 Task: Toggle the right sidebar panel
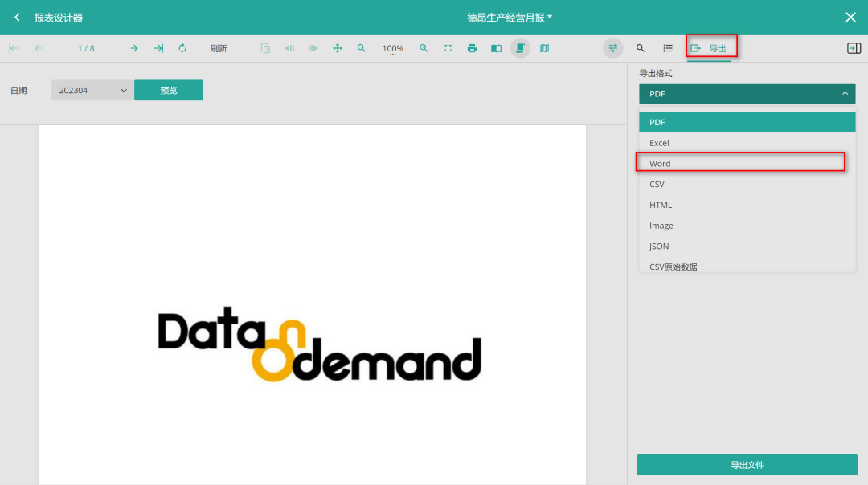(854, 48)
